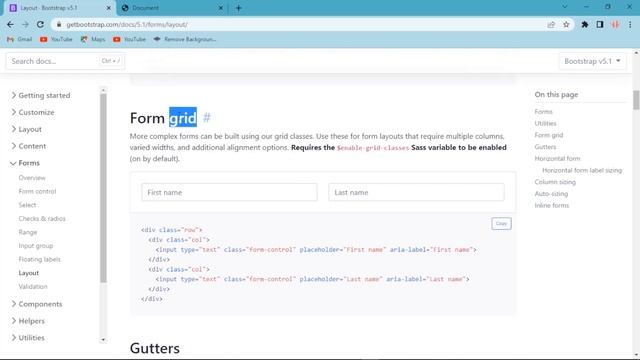The image size is (640, 360).
Task: Jump to Inline forms section
Action: pyautogui.click(x=551, y=205)
